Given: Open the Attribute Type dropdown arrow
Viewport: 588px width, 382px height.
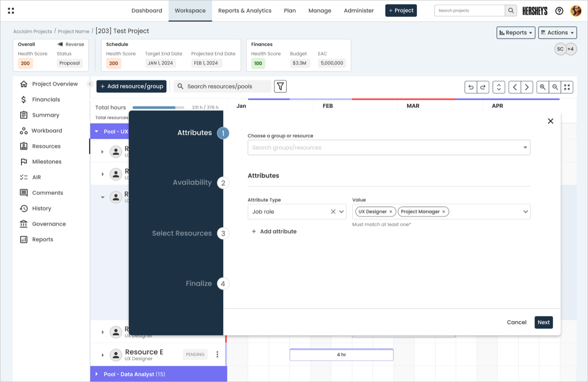Looking at the screenshot, I should coord(342,212).
